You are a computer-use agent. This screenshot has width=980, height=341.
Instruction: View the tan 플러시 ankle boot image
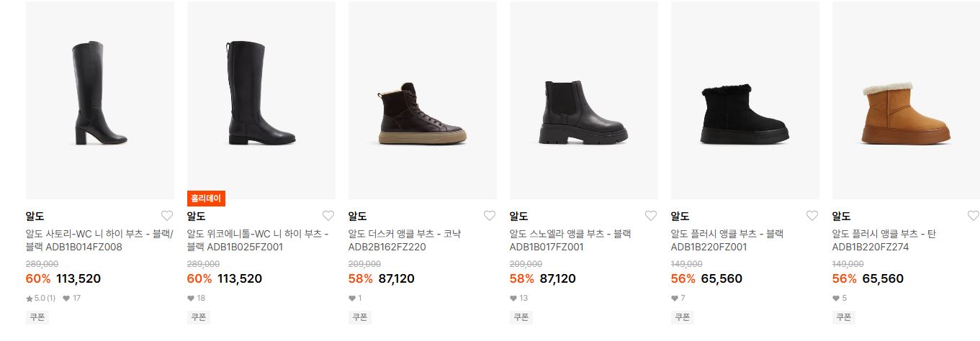coord(906,100)
